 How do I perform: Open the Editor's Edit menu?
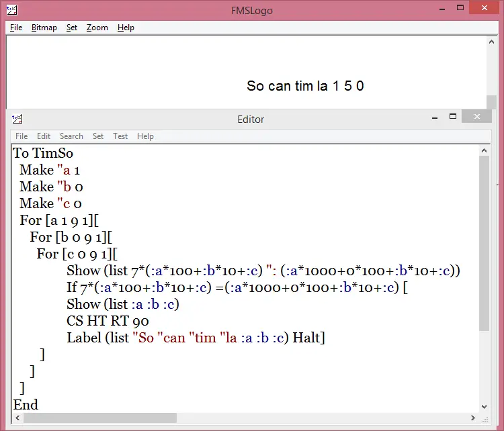click(44, 136)
